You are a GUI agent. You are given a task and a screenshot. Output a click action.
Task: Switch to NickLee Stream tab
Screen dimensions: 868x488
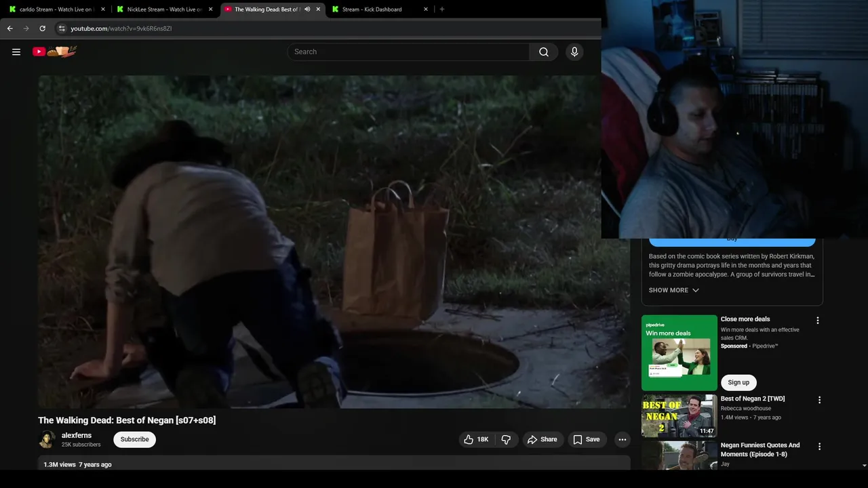164,9
